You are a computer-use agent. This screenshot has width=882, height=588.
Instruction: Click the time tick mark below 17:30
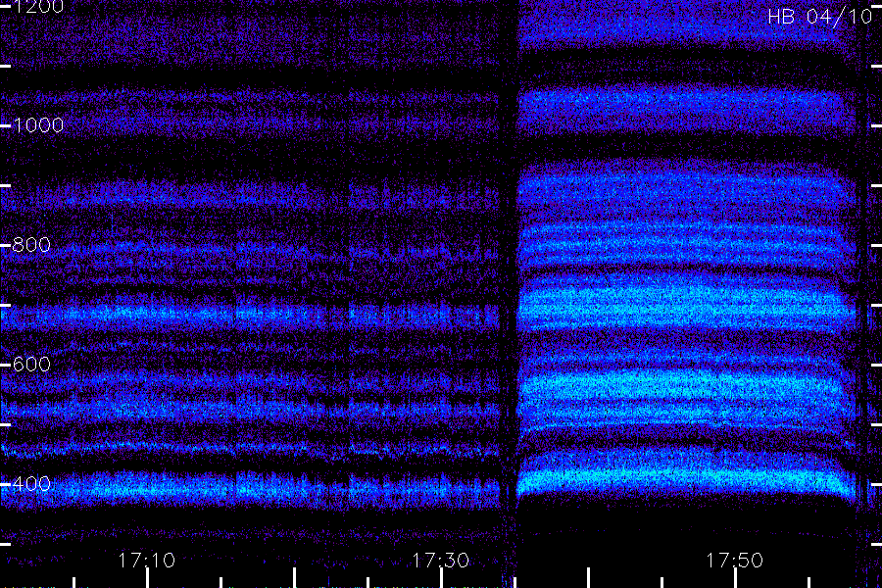[x=442, y=578]
